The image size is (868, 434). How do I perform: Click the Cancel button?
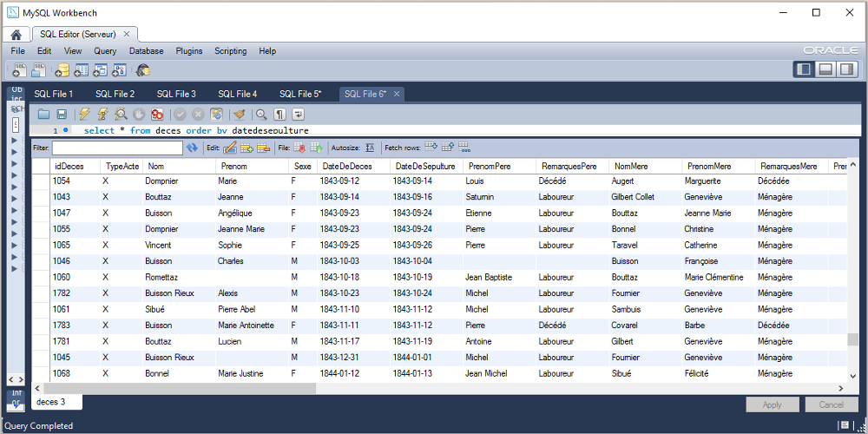(831, 404)
